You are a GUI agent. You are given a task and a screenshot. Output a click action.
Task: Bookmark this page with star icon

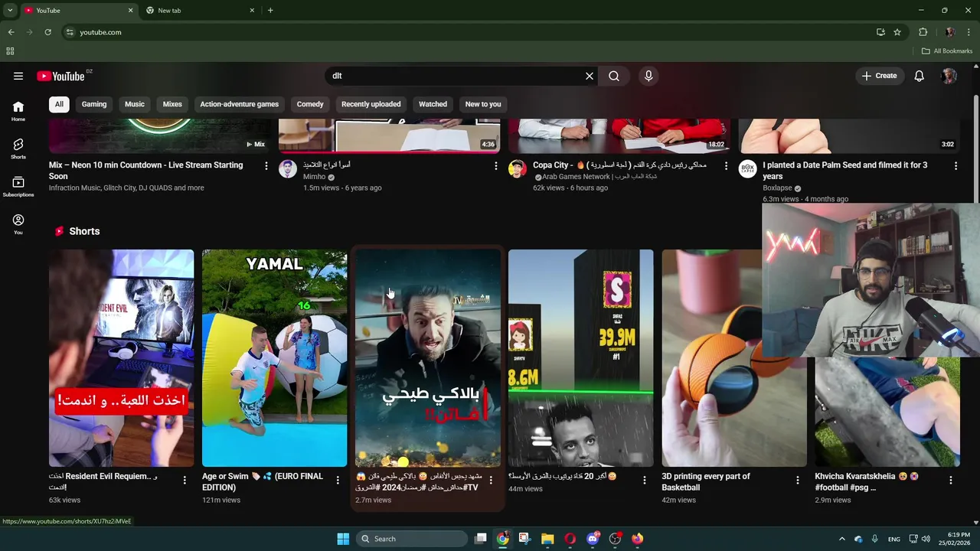[x=897, y=32]
